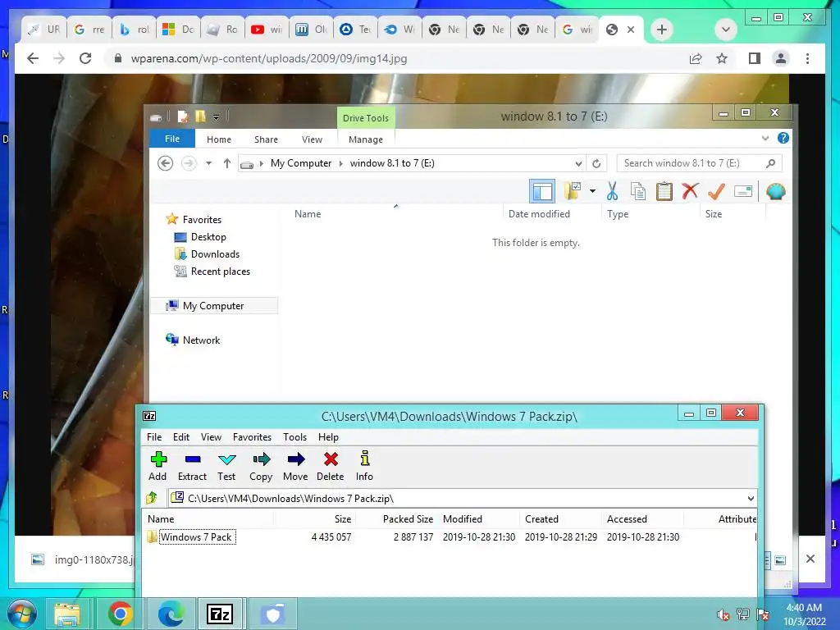Click the scissors Cut icon in Explorer
Image resolution: width=840 pixels, height=630 pixels.
pyautogui.click(x=612, y=191)
